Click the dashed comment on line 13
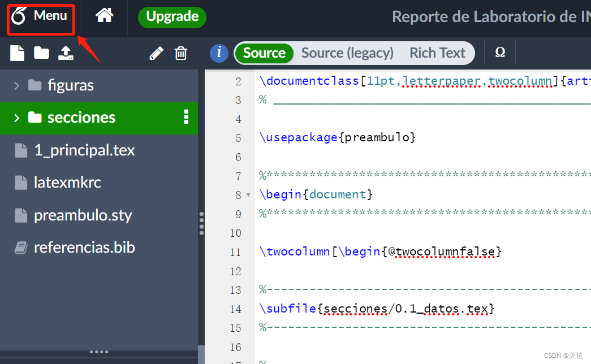Screen dimensions: 591x364 (x=425, y=289)
